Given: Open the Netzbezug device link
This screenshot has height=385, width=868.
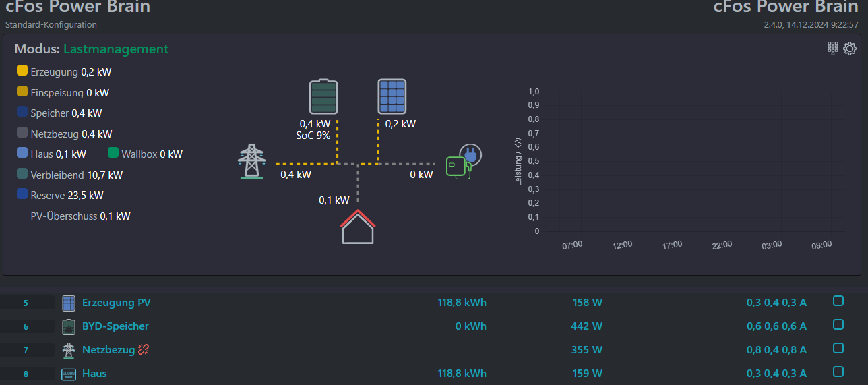Looking at the screenshot, I should [x=108, y=350].
